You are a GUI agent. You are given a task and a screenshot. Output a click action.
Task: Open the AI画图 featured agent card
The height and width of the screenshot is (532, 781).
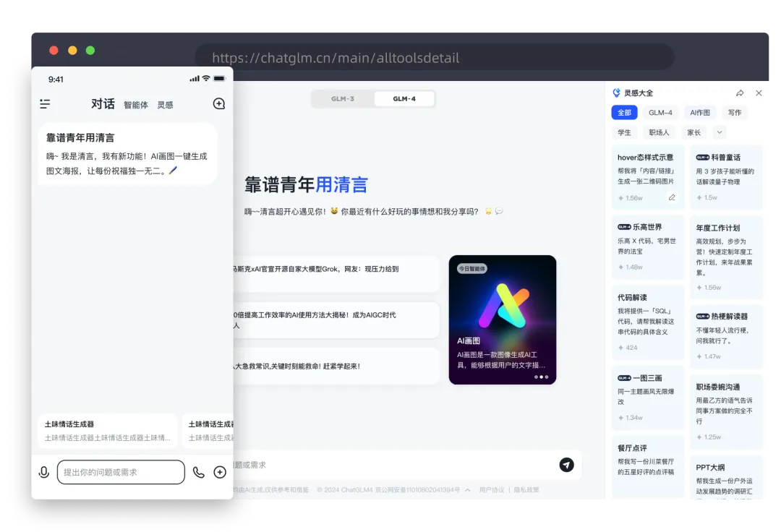(x=503, y=320)
